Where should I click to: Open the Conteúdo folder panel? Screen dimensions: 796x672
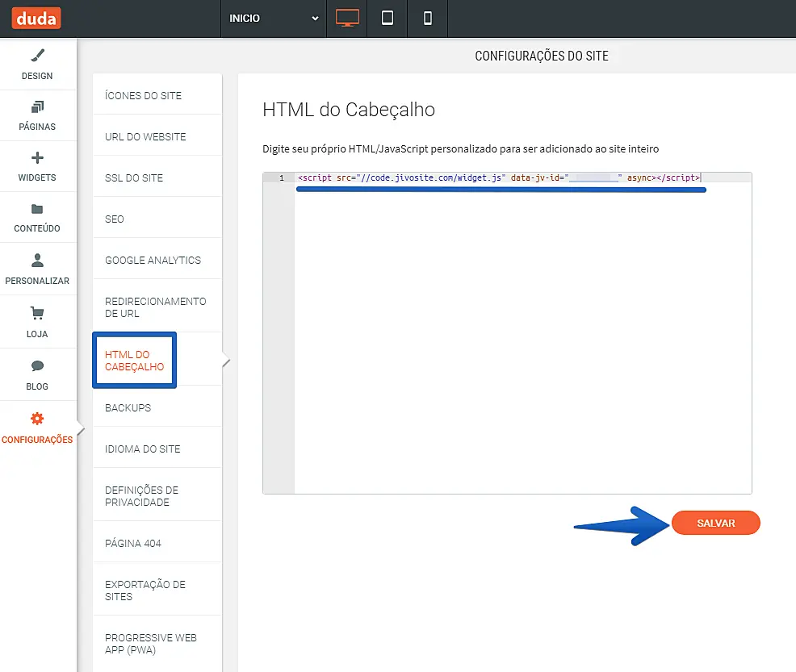pos(37,218)
